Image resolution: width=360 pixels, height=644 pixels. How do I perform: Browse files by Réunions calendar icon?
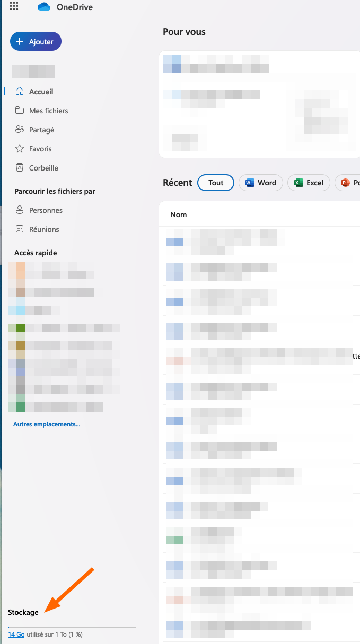20,229
